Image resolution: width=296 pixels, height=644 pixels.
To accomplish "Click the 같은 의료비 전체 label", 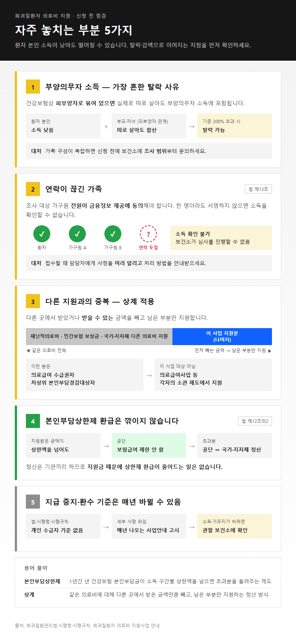I will 46,350.
